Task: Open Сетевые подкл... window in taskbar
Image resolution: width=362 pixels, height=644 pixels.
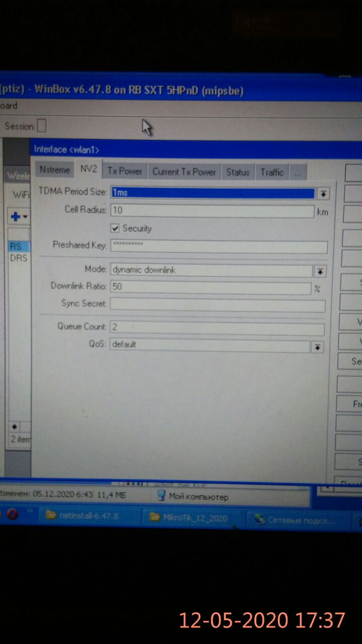Action: coord(299,520)
